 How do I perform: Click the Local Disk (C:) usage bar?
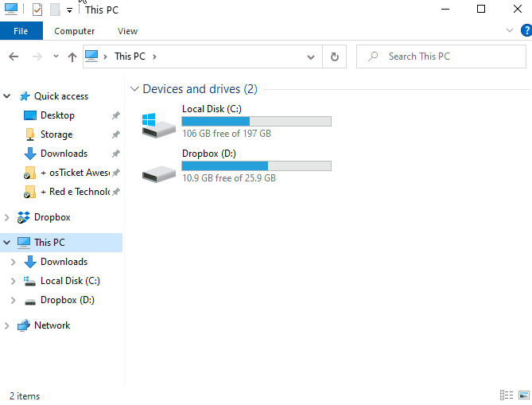click(x=257, y=121)
